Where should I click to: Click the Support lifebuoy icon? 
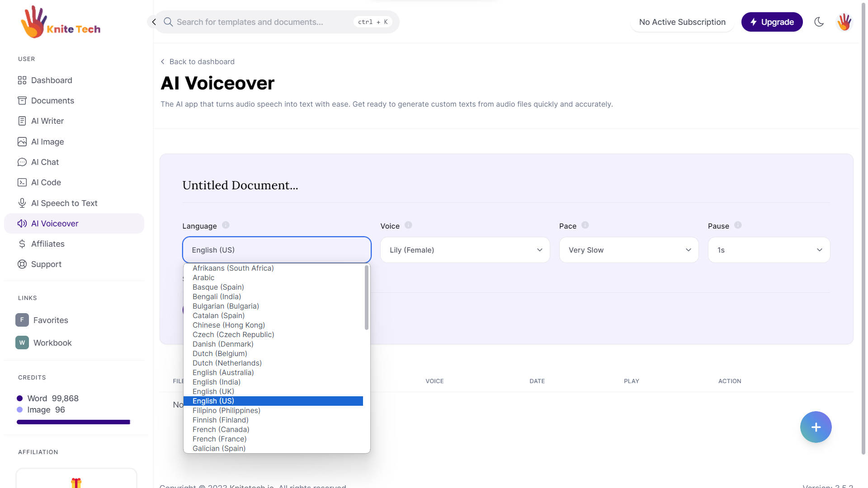point(22,264)
